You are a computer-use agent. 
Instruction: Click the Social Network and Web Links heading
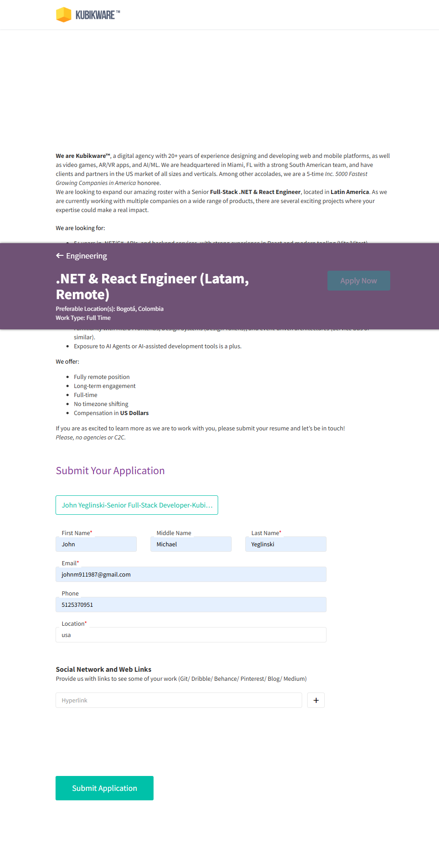tap(103, 669)
